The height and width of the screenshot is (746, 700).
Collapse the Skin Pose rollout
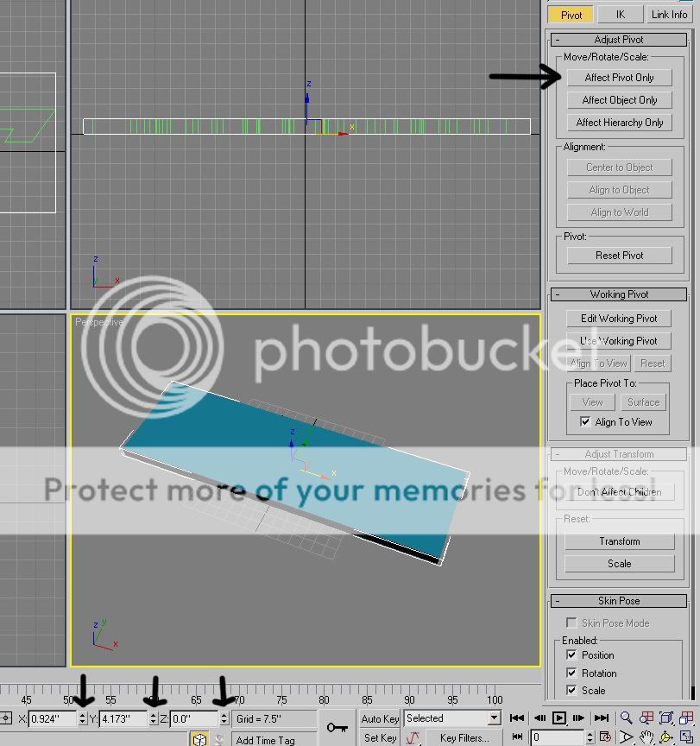coord(619,601)
